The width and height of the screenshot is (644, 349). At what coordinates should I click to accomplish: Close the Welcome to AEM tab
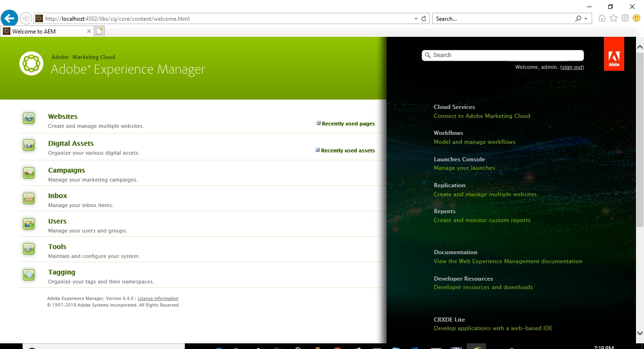click(x=89, y=31)
